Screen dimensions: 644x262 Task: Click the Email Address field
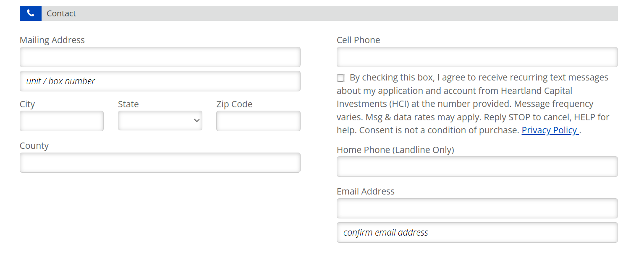coord(477,208)
